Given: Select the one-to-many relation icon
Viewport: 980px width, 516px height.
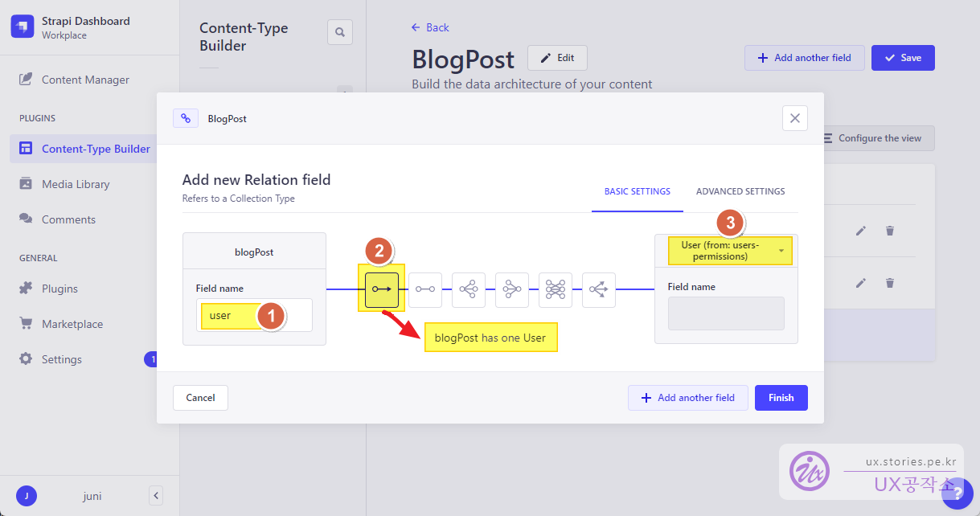Looking at the screenshot, I should pos(469,289).
